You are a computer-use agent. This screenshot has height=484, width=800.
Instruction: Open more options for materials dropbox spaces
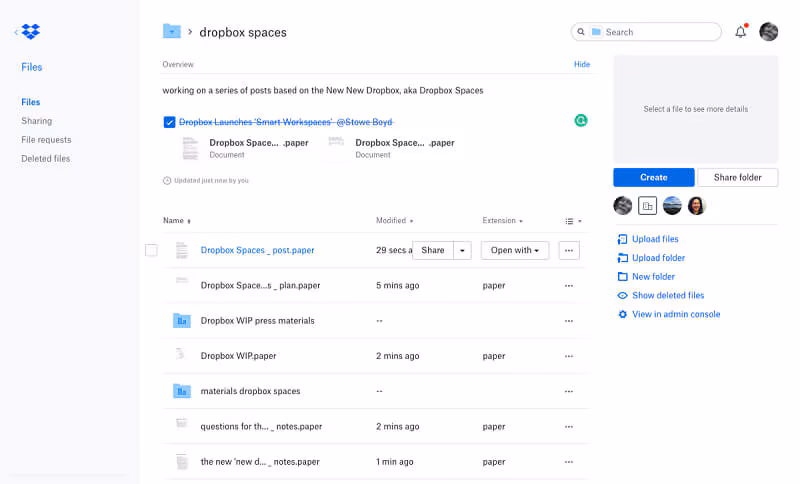tap(569, 391)
